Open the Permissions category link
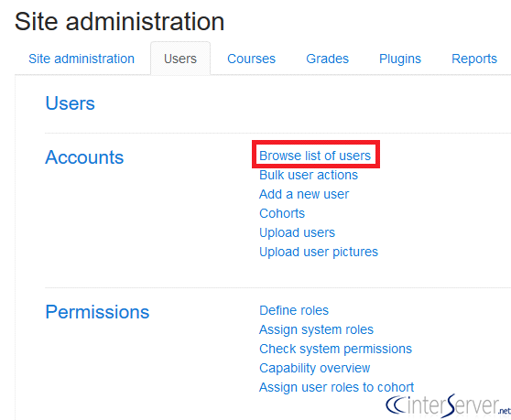 tap(97, 312)
